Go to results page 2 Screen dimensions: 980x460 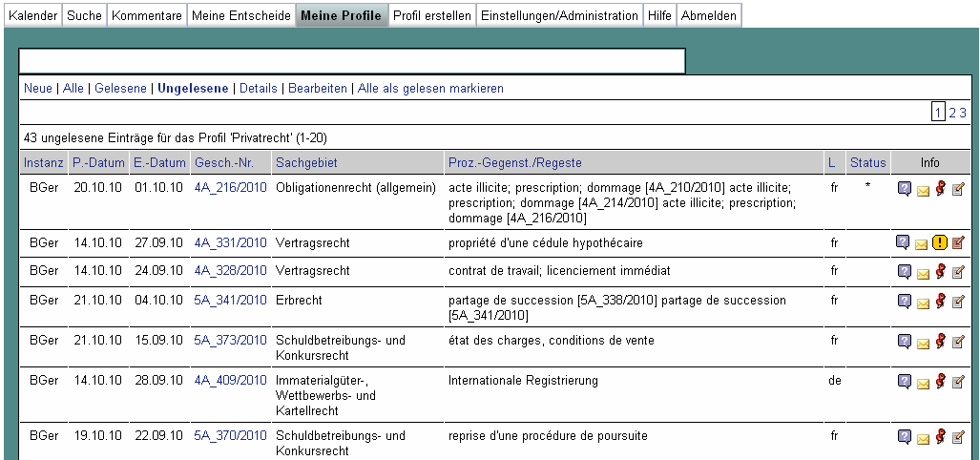952,113
